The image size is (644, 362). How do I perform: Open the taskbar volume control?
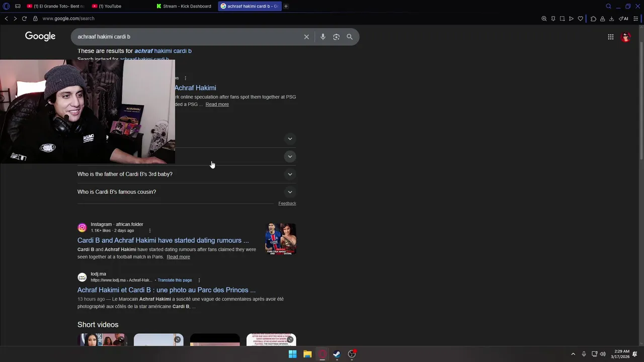tap(603, 354)
